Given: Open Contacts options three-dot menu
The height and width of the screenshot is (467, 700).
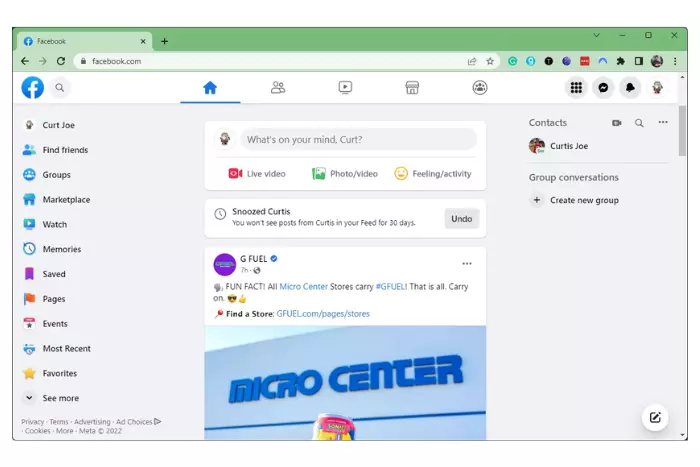Looking at the screenshot, I should tap(663, 122).
